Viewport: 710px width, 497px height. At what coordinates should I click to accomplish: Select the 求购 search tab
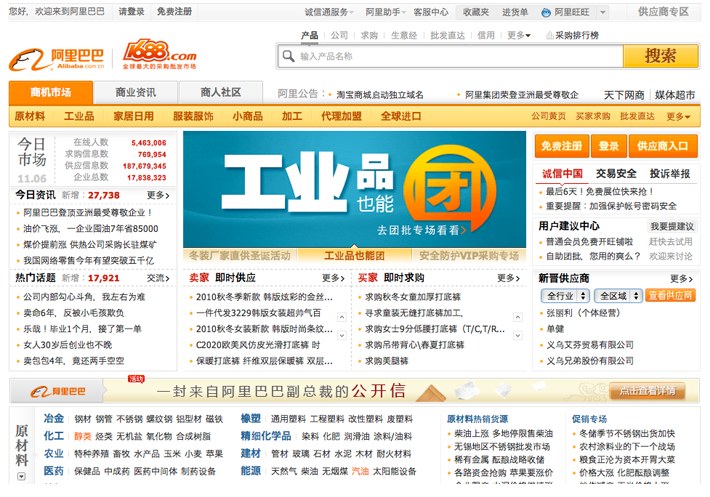pyautogui.click(x=369, y=35)
